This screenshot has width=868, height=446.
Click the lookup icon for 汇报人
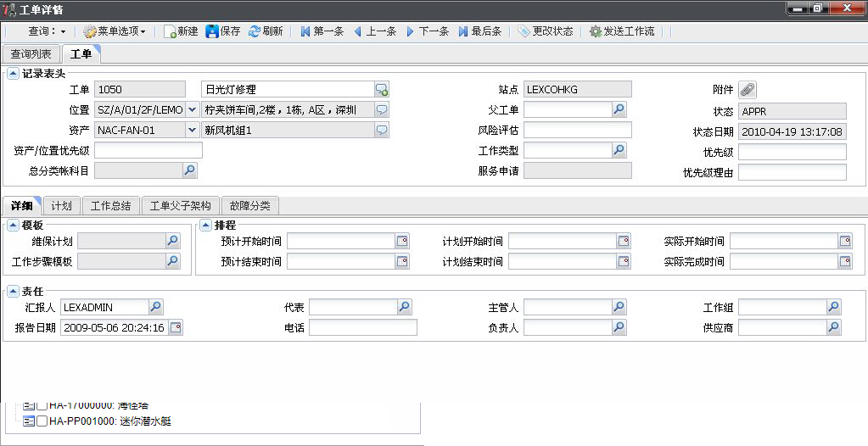coord(156,307)
